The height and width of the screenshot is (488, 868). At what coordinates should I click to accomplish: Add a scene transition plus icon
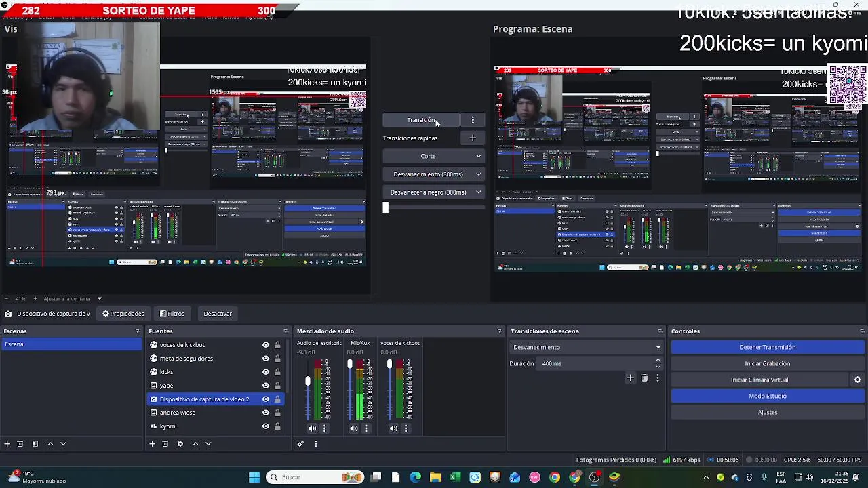[631, 378]
